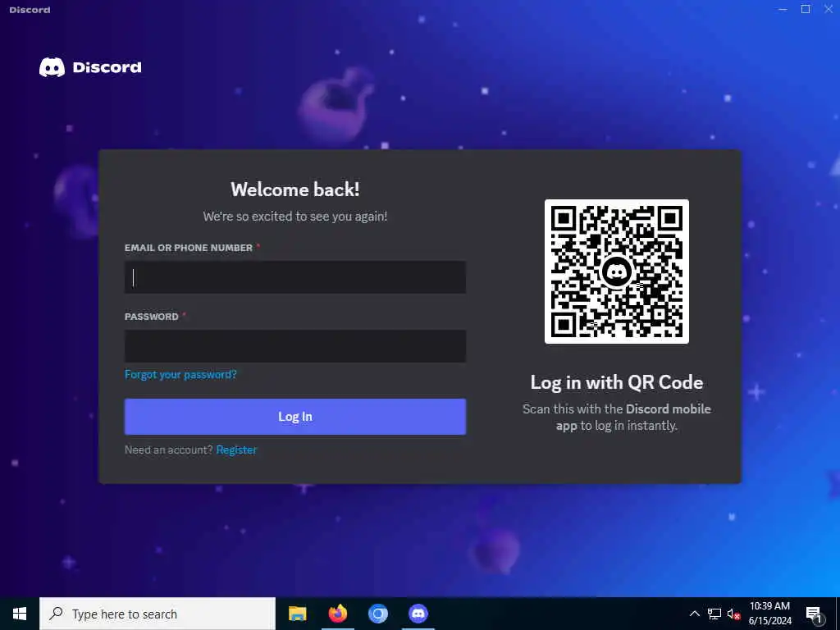This screenshot has height=630, width=840.
Task: Click the Welcome back! heading
Action: tap(295, 189)
